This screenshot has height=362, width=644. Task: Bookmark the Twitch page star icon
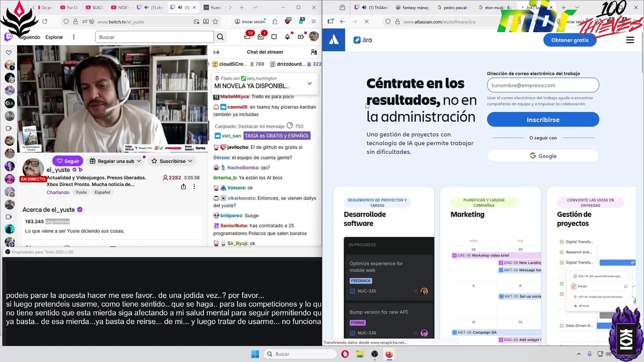(x=215, y=22)
